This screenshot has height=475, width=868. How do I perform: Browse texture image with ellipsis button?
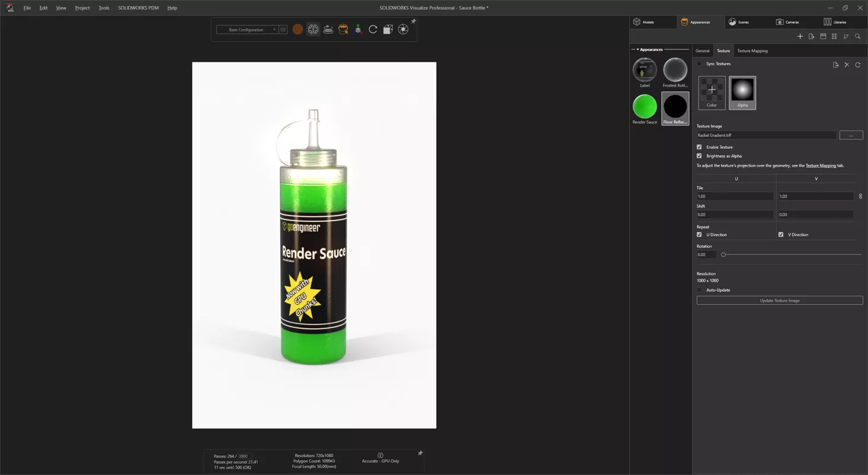[851, 135]
